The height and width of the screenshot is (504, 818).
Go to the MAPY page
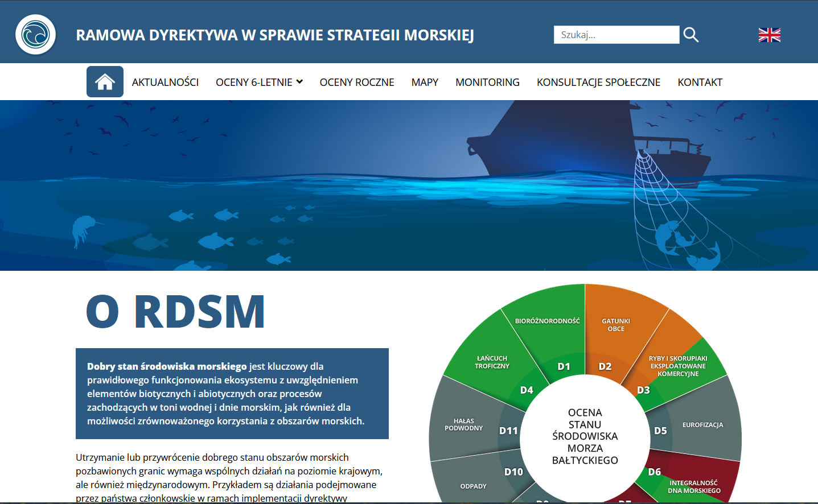click(425, 81)
